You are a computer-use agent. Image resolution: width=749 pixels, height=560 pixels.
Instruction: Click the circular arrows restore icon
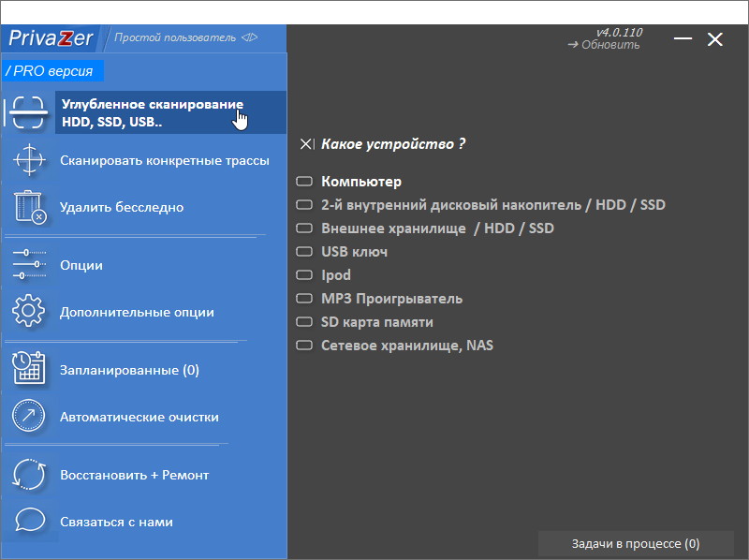(29, 474)
